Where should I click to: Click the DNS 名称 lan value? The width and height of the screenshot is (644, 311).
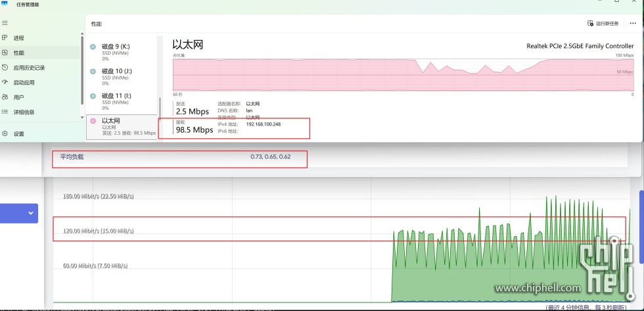click(249, 110)
